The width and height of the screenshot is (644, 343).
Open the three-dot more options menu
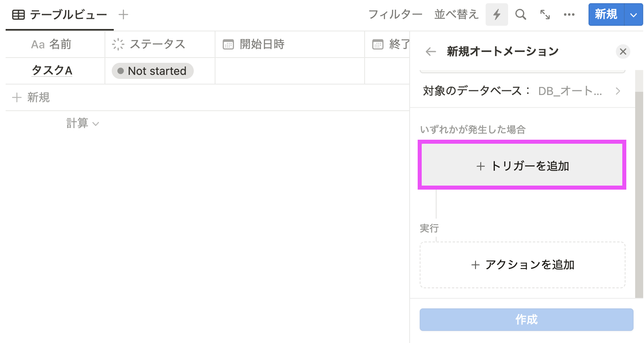(x=569, y=14)
